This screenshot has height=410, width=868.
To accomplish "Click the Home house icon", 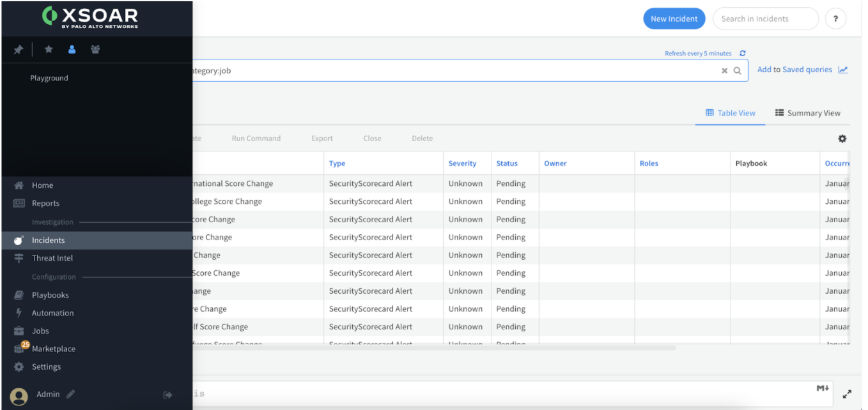I will point(19,185).
